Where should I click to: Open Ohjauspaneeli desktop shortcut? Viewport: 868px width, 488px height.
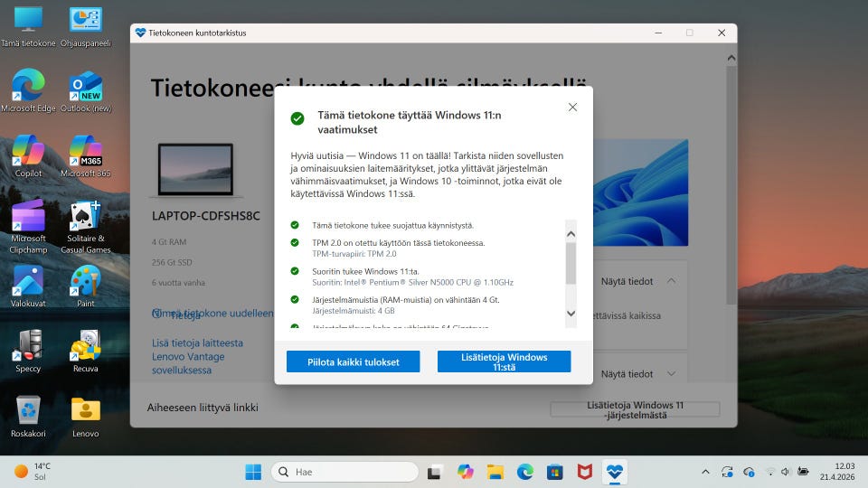pos(86,26)
